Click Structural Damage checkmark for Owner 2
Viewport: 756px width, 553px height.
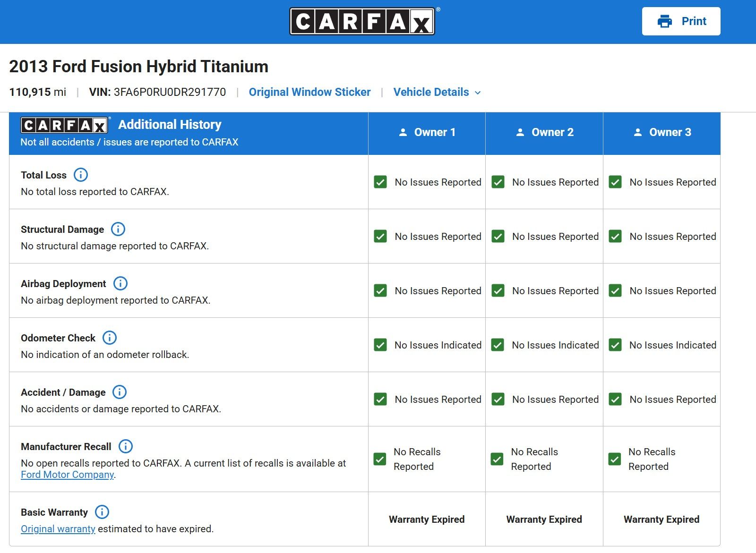(x=498, y=236)
